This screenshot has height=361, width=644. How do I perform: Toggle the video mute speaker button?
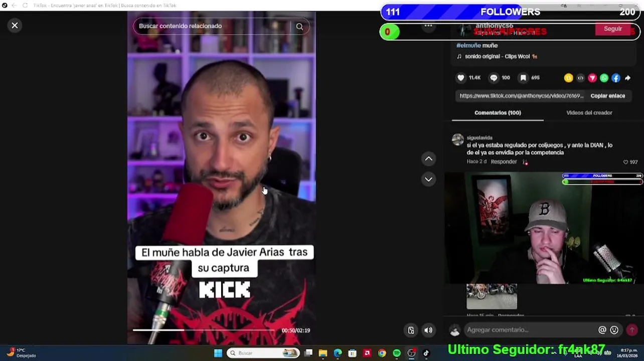[428, 330]
